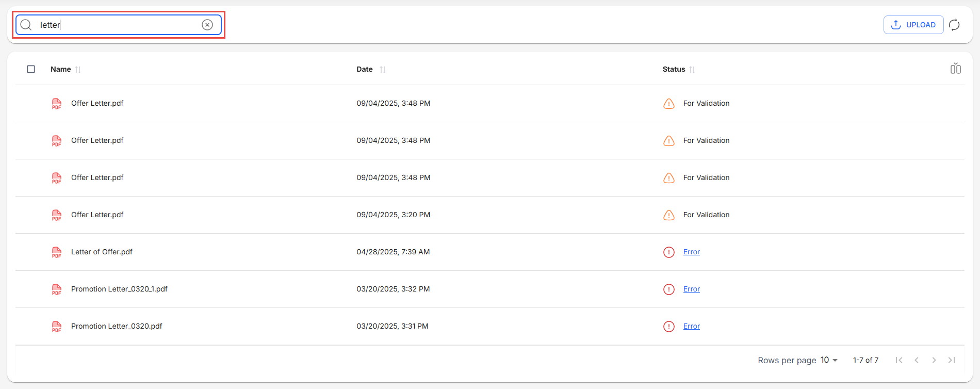Screen dimensions: 980x389
Task: Click into the search input field
Action: [119, 25]
